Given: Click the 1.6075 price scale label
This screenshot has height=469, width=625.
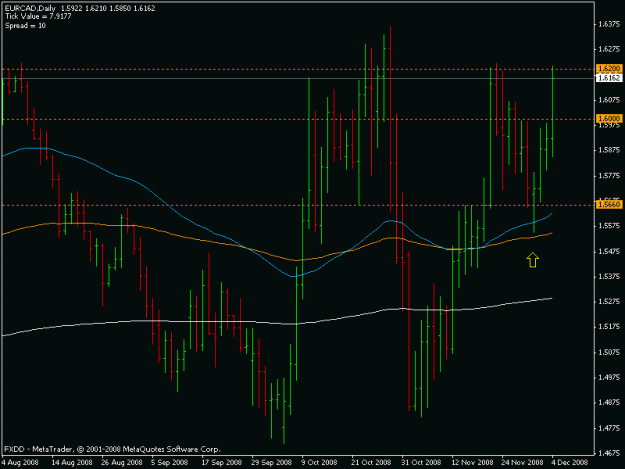Looking at the screenshot, I should (609, 100).
